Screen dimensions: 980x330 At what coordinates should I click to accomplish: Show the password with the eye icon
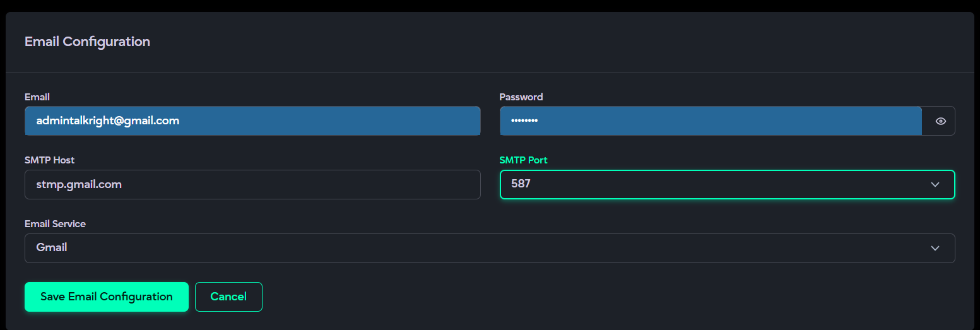point(940,121)
